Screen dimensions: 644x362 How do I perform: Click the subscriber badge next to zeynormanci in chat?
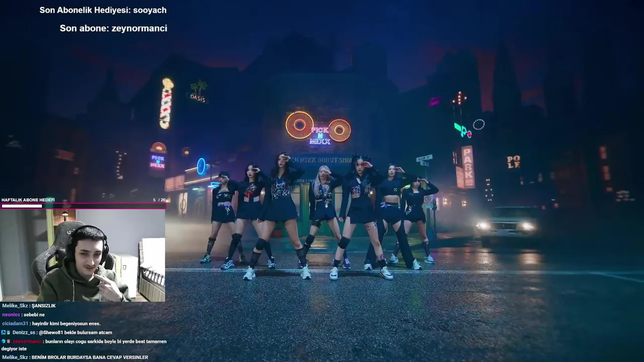pos(9,341)
